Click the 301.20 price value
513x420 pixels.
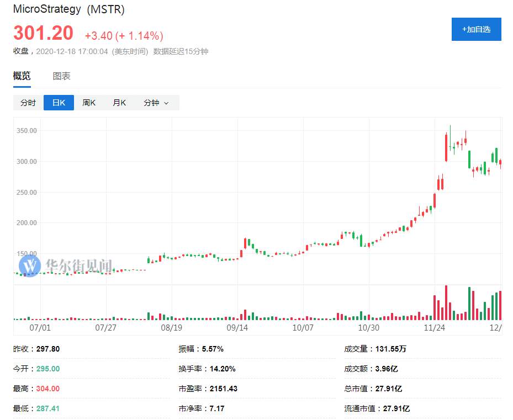(43, 33)
